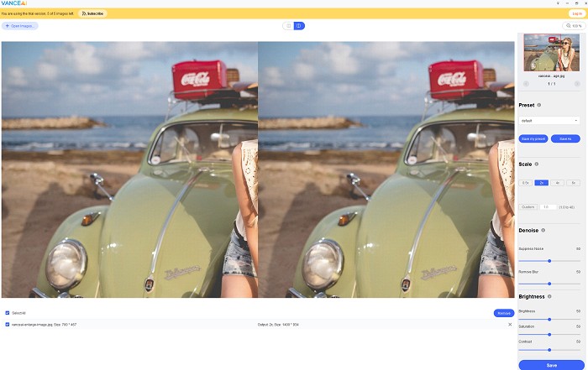Remove file with the X icon
Image resolution: width=588 pixels, height=370 pixels.
pyautogui.click(x=510, y=324)
